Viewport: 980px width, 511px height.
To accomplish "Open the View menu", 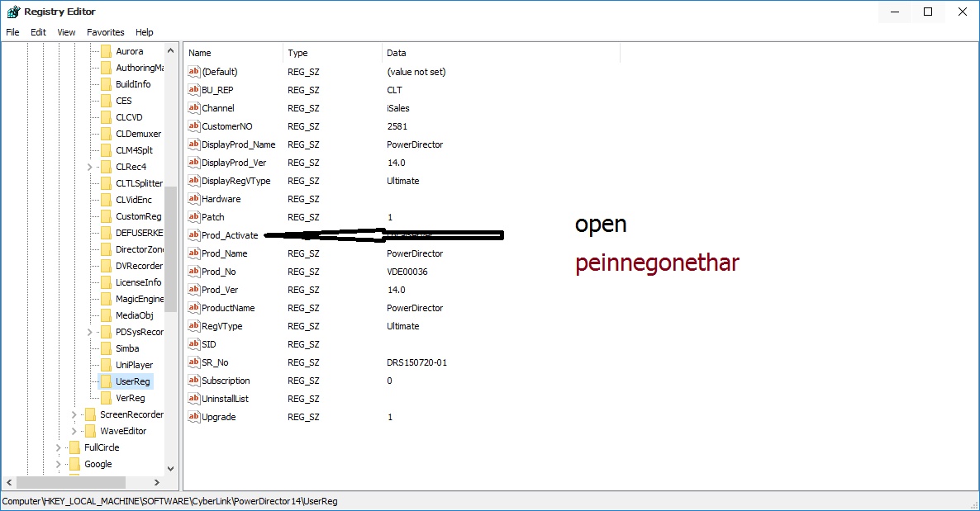I will tap(66, 32).
